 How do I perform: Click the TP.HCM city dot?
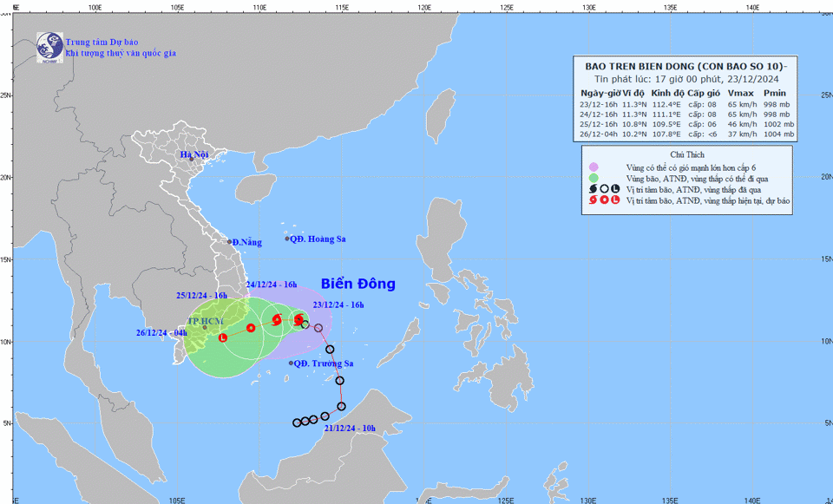tap(205, 327)
